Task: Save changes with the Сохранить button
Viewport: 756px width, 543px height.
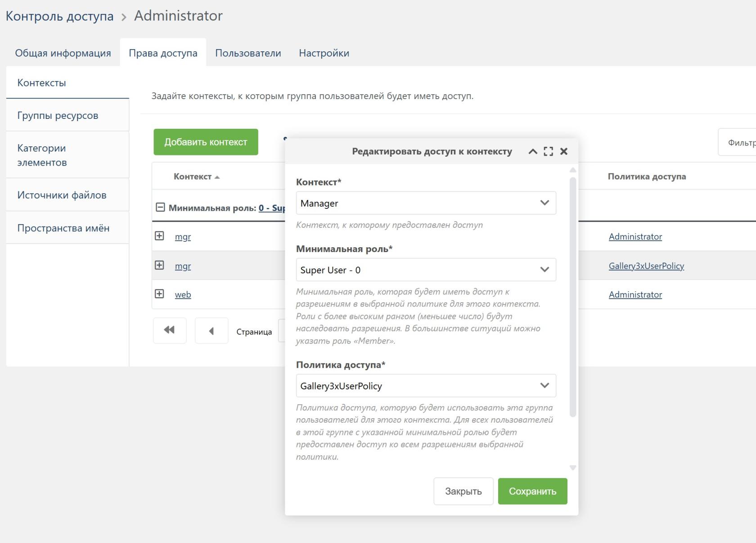Action: click(532, 491)
